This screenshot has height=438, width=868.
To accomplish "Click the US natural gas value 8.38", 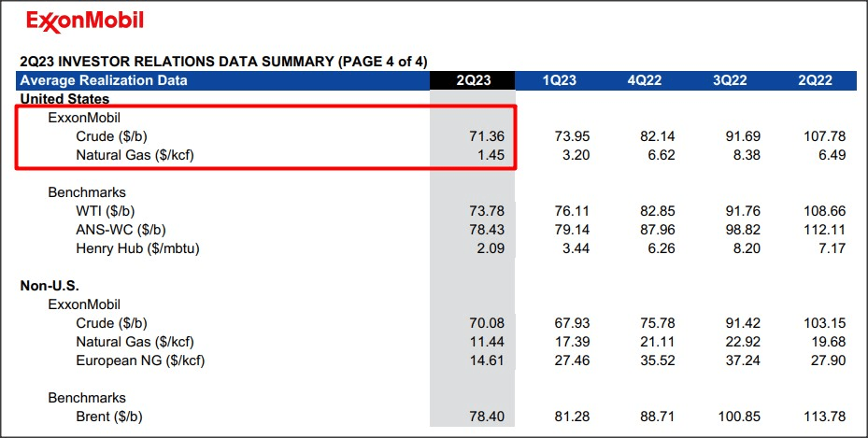I will (747, 155).
